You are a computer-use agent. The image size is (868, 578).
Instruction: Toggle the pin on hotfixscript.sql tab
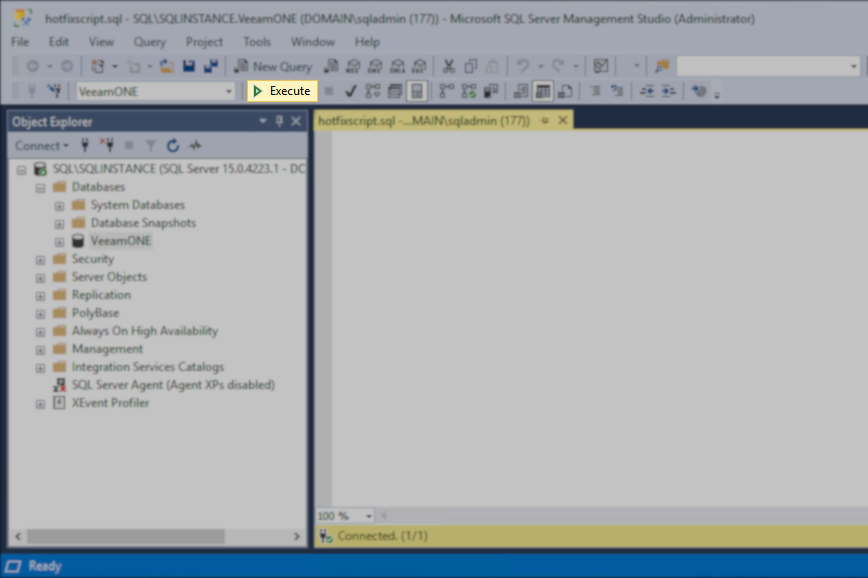click(x=545, y=120)
